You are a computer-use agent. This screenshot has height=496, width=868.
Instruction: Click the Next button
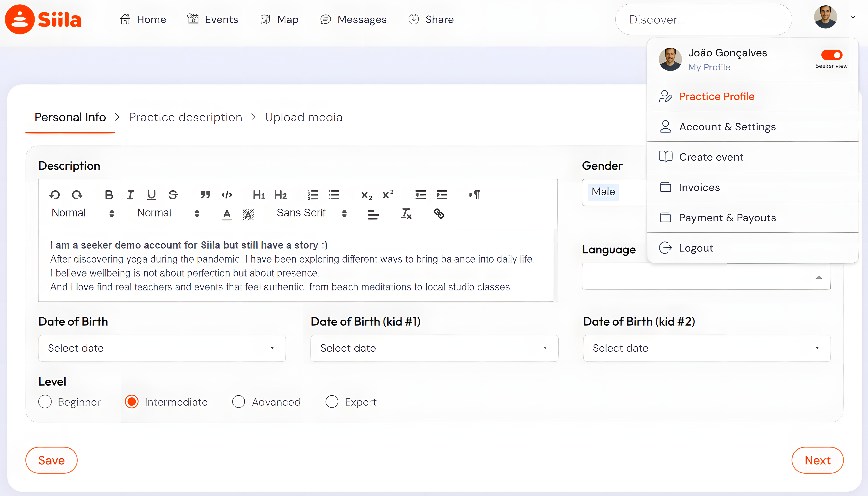(817, 460)
